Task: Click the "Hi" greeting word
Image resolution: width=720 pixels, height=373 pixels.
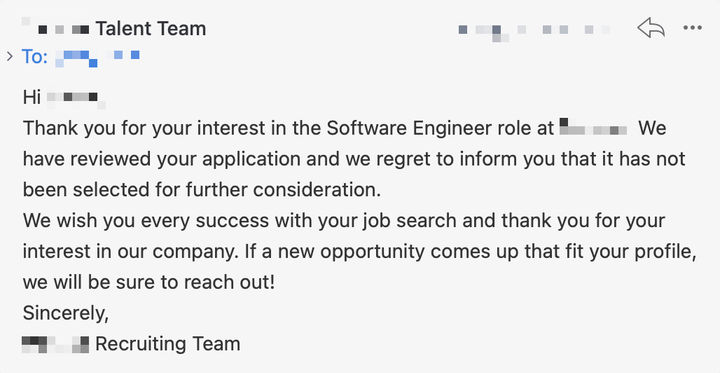Action: coord(32,97)
